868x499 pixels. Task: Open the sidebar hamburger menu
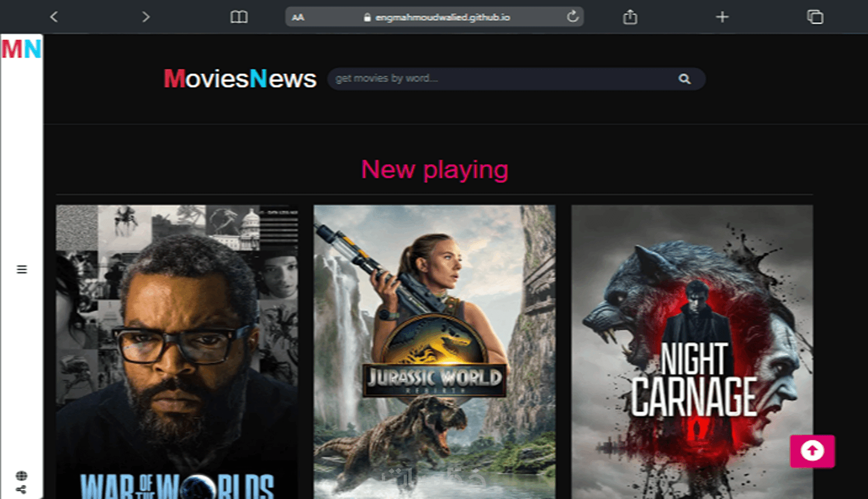coord(22,269)
